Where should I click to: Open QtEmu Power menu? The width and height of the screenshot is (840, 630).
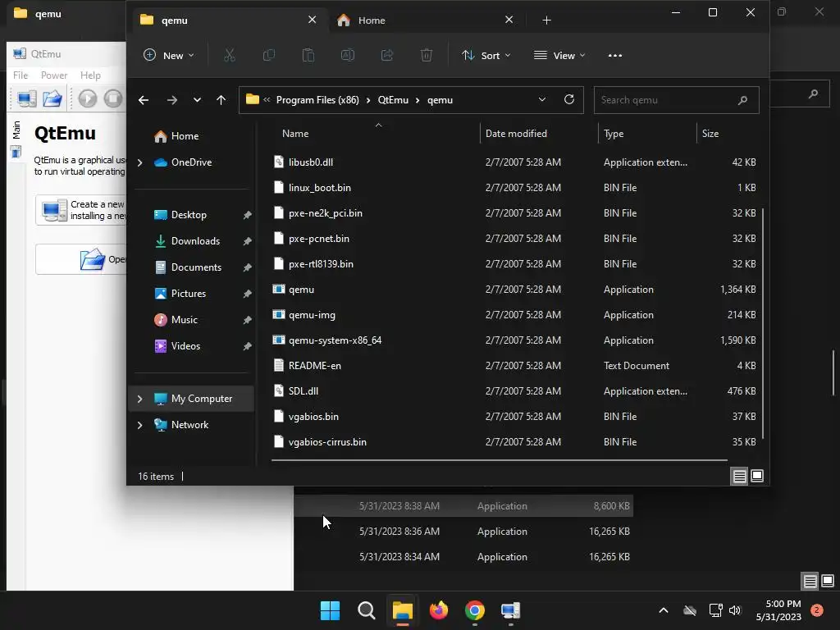54,75
